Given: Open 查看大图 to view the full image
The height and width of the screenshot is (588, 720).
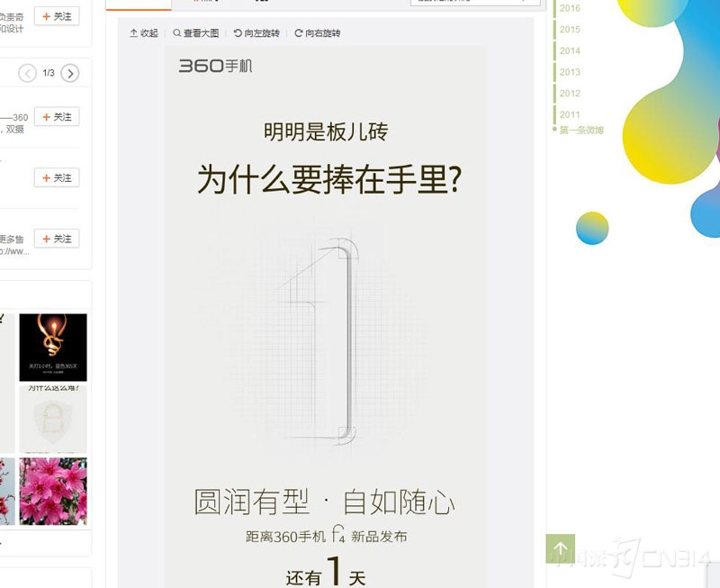Looking at the screenshot, I should (x=196, y=33).
